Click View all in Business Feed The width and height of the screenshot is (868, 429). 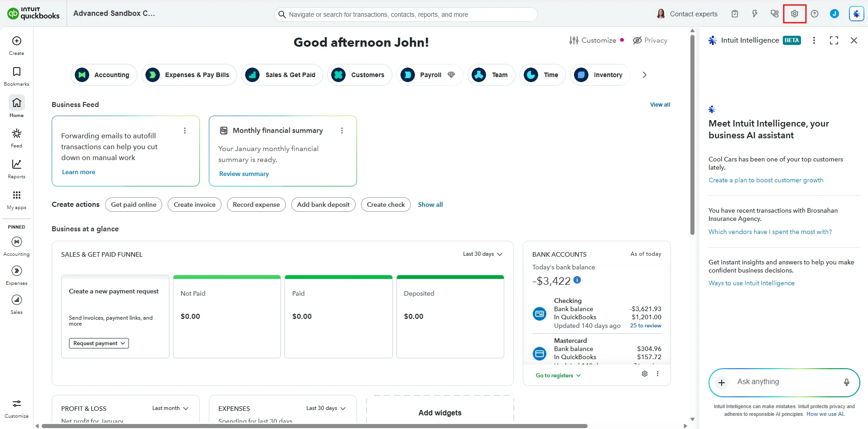tap(660, 104)
